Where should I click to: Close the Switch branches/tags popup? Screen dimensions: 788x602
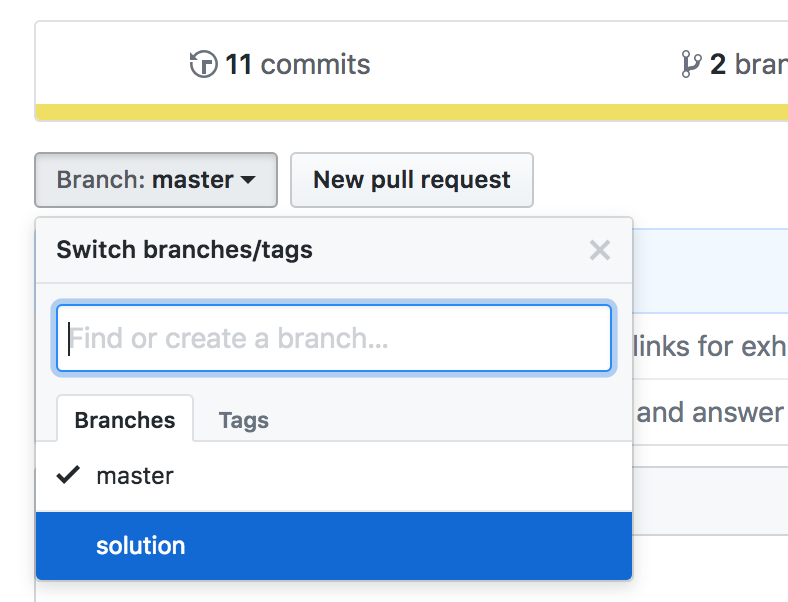point(600,250)
